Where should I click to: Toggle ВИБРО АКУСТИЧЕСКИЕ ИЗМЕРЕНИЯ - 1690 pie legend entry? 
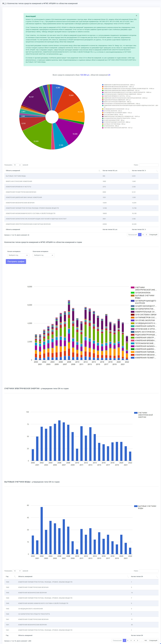click(117, 102)
